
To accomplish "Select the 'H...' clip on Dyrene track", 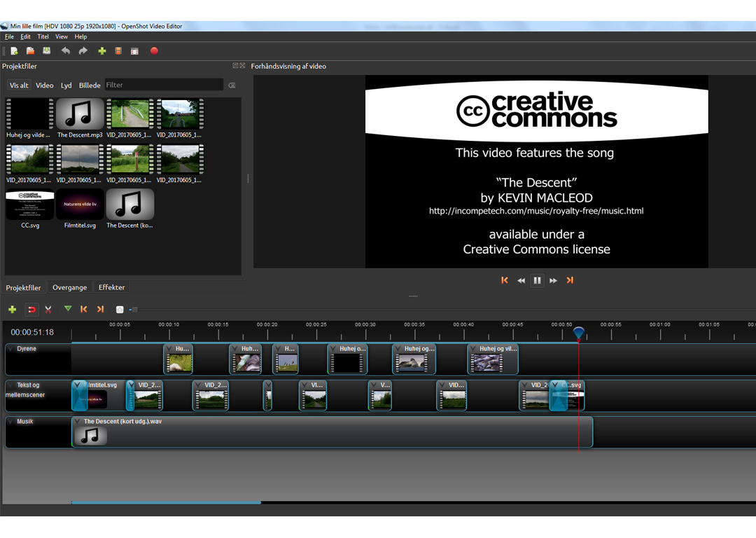I will 286,359.
